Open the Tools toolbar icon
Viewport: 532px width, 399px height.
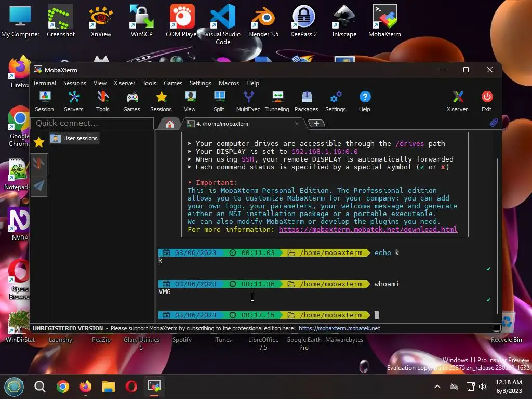point(102,101)
